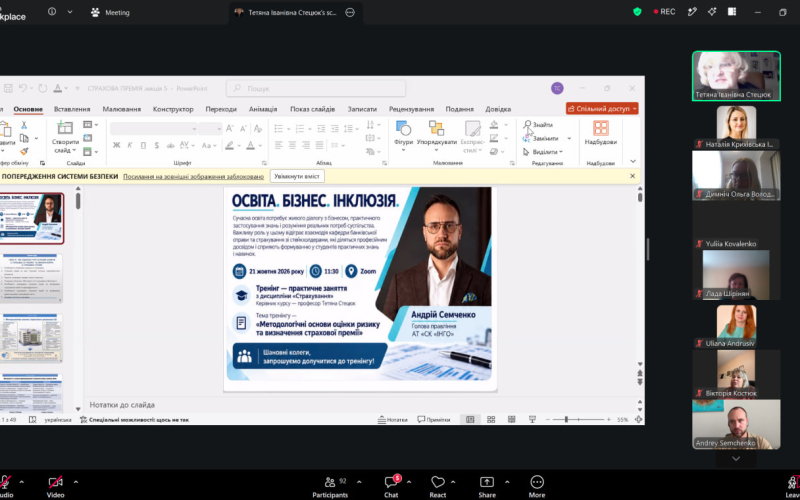Click the zoom slider in status bar

(578, 419)
